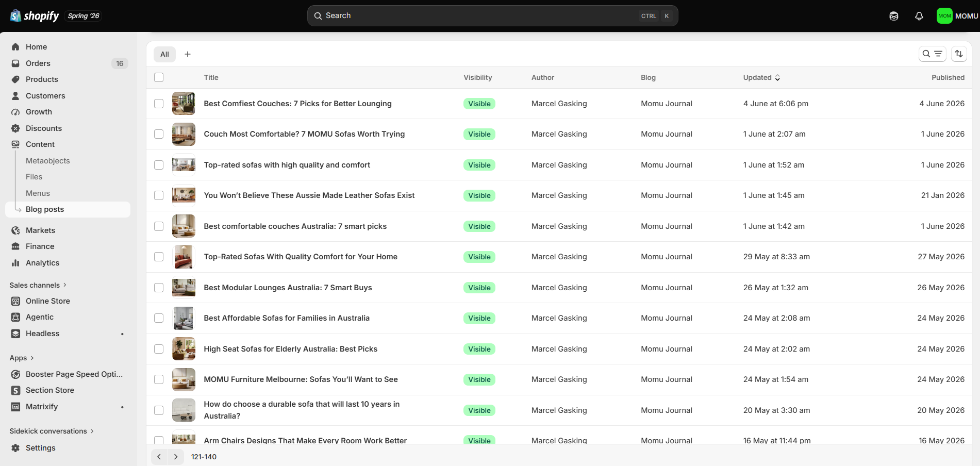The width and height of the screenshot is (980, 466).
Task: Expand Sidekick conversations
Action: pyautogui.click(x=52, y=431)
